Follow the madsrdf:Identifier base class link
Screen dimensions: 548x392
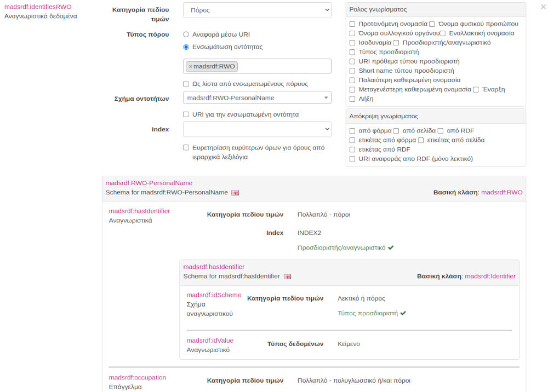(x=490, y=276)
